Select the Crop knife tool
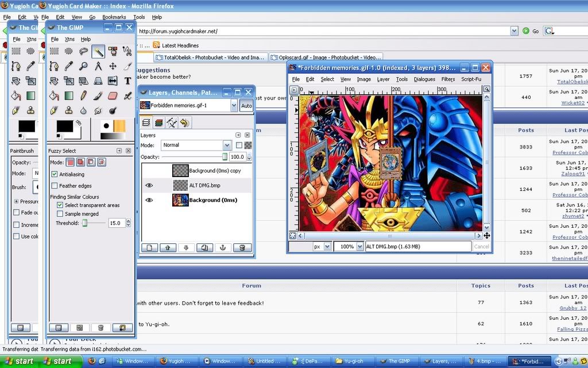 coord(127,66)
